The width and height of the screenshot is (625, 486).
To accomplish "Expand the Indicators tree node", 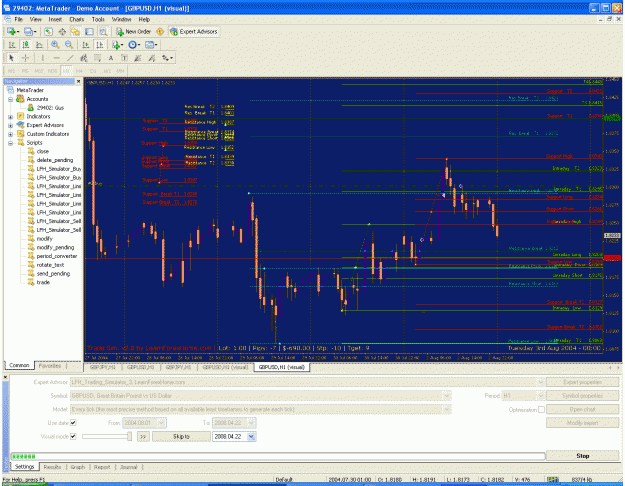I will (x=11, y=117).
